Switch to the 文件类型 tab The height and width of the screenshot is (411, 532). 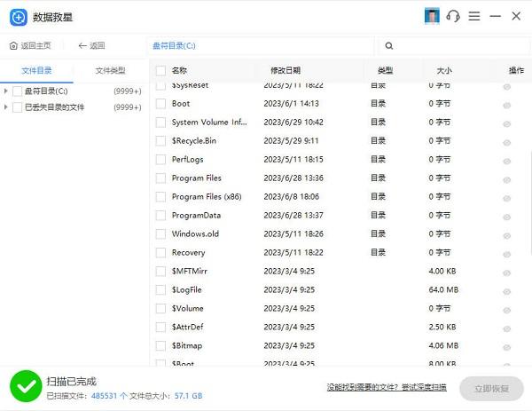point(110,71)
